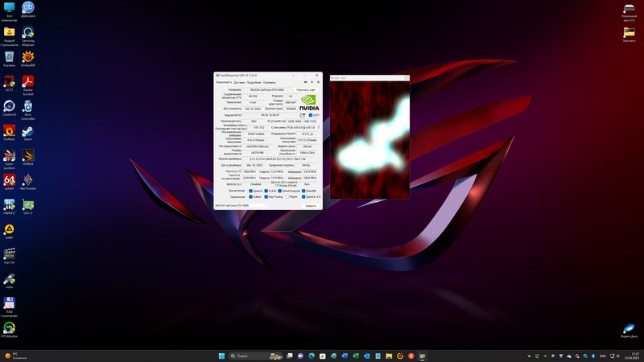Toggle the UEFI checkbox
This screenshot has width=644, height=362.
tap(311, 115)
